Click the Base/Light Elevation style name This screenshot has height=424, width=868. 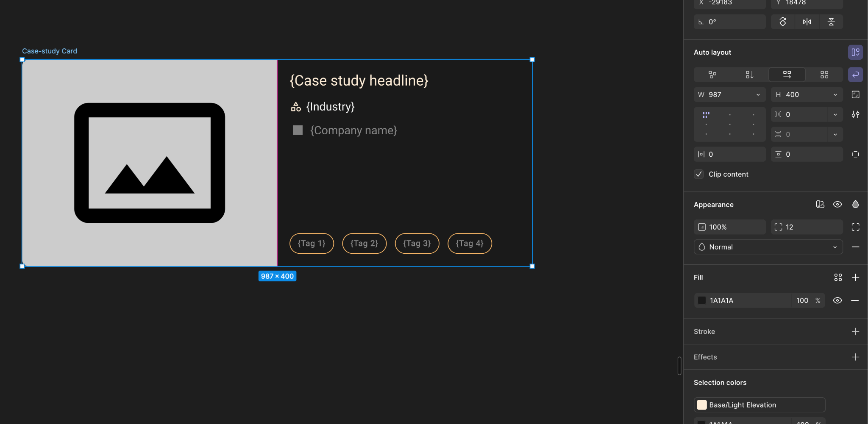[x=743, y=405]
